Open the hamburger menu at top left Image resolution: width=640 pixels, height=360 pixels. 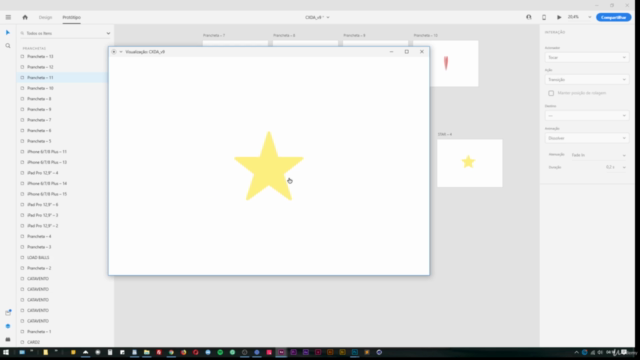click(x=8, y=17)
